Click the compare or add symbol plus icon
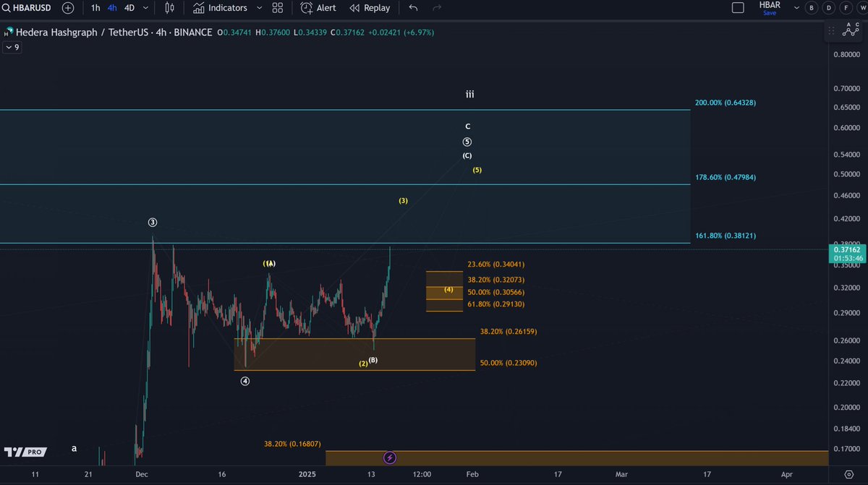Screen dimensions: 868x485 click(x=68, y=8)
